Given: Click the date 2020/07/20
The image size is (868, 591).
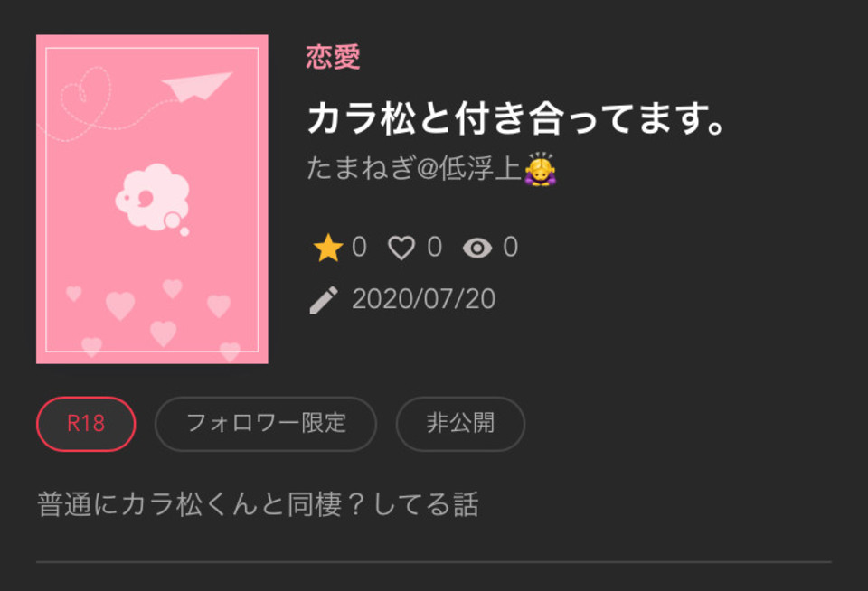Looking at the screenshot, I should (423, 299).
